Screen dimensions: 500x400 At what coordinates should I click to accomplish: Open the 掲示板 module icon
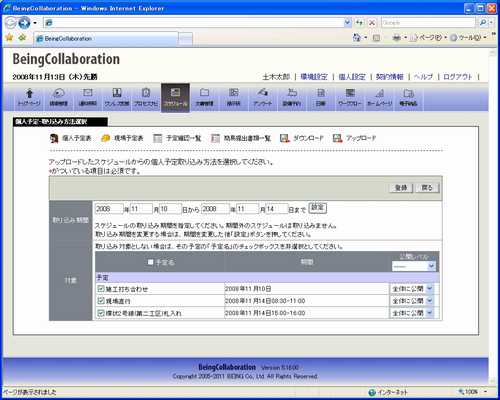click(233, 97)
